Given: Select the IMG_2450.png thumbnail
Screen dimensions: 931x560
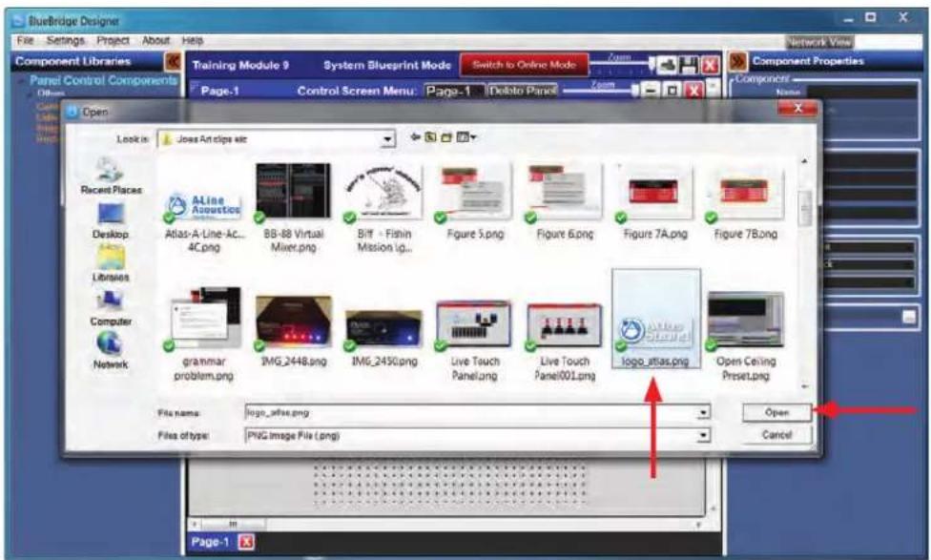Looking at the screenshot, I should pos(384,336).
